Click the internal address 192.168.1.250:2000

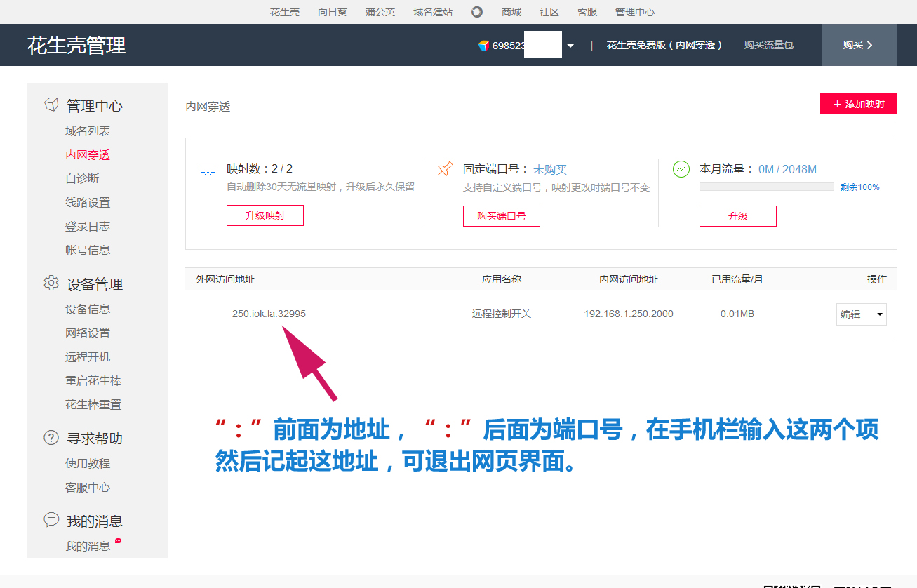[629, 314]
